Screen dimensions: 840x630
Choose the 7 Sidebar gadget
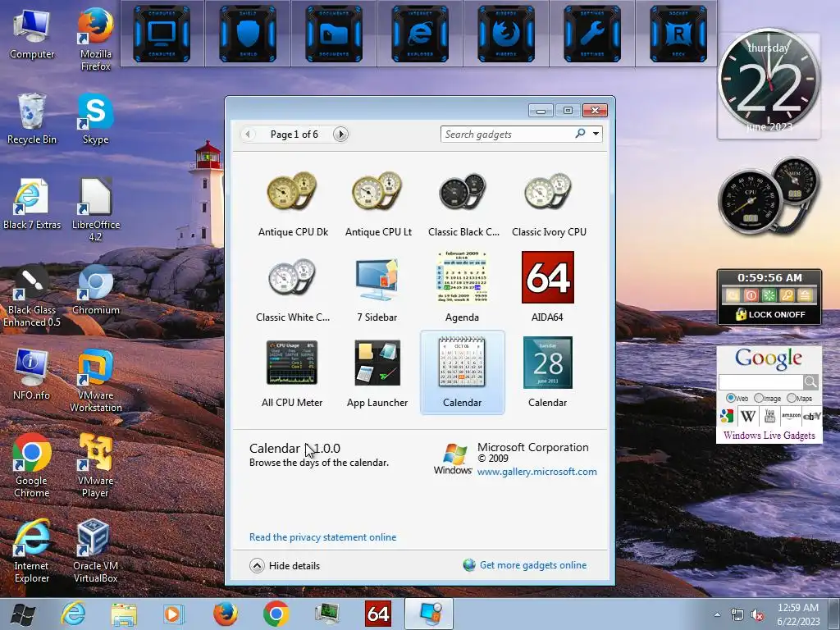[x=377, y=290]
